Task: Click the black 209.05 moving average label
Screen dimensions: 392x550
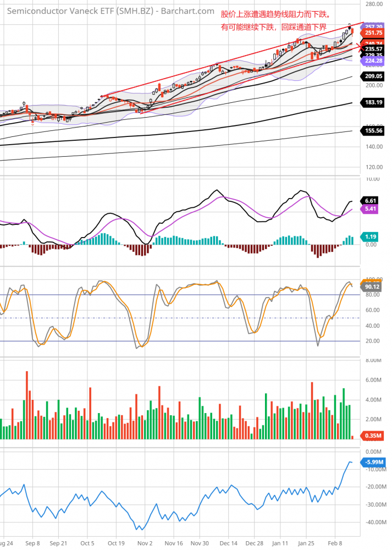Action: pyautogui.click(x=374, y=76)
